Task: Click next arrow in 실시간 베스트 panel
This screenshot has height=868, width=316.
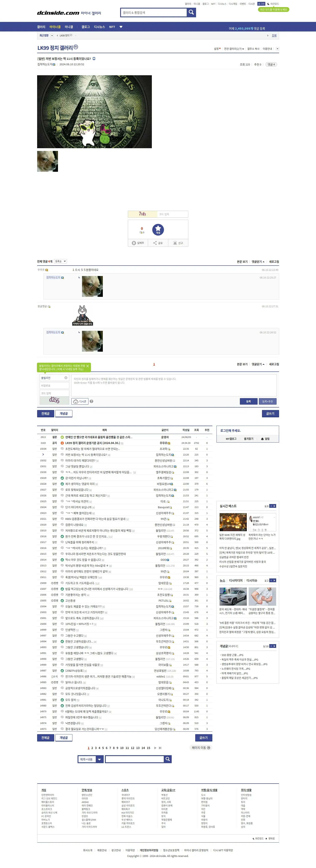Action: click(x=274, y=506)
